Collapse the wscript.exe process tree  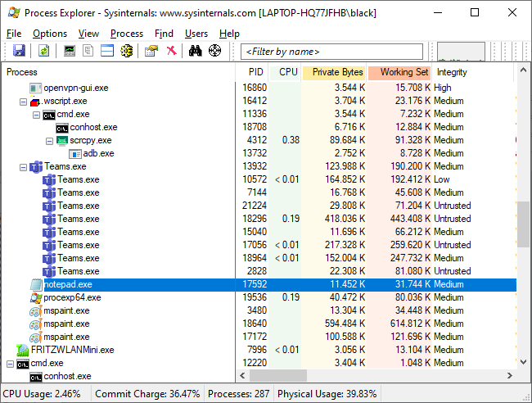coord(23,101)
